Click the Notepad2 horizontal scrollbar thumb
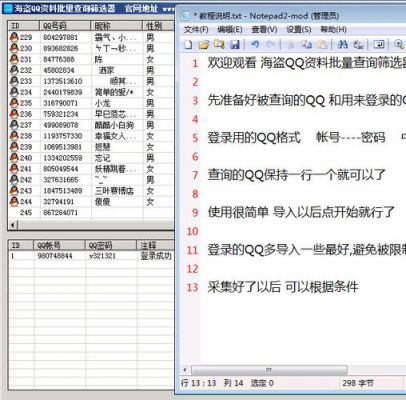This screenshot has height=400, width=406. pyautogui.click(x=269, y=370)
